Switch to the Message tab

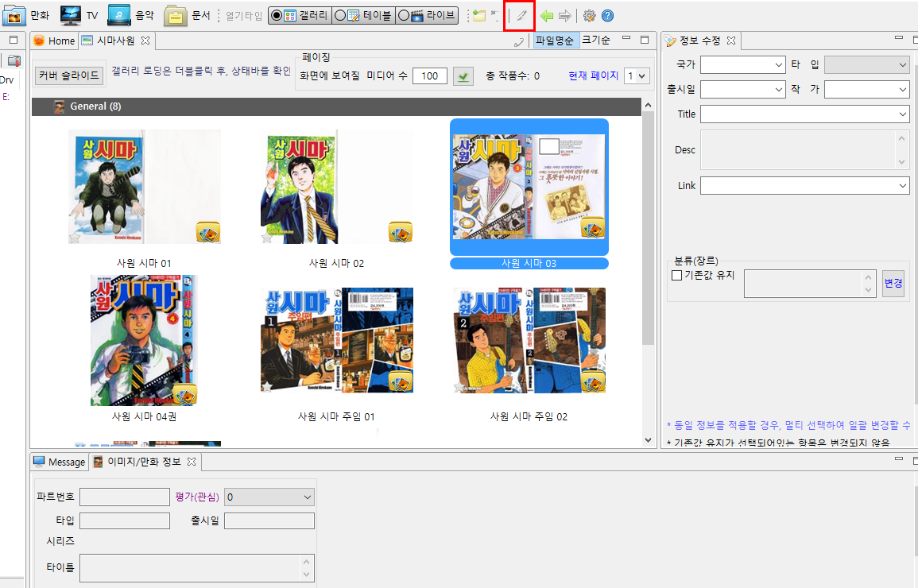[x=60, y=462]
